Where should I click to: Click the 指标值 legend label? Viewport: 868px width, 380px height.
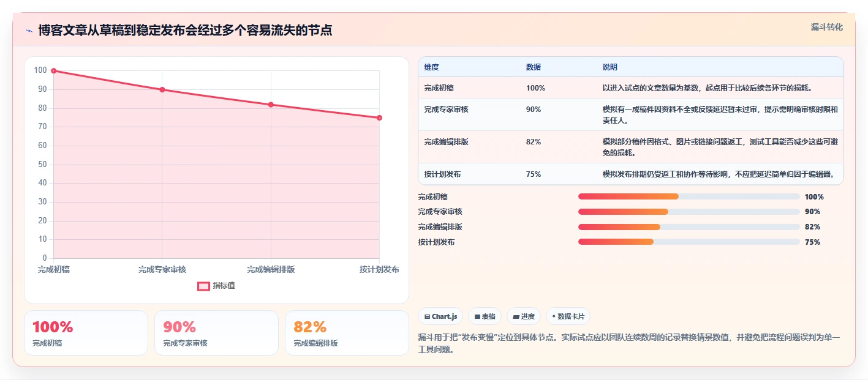point(224,286)
